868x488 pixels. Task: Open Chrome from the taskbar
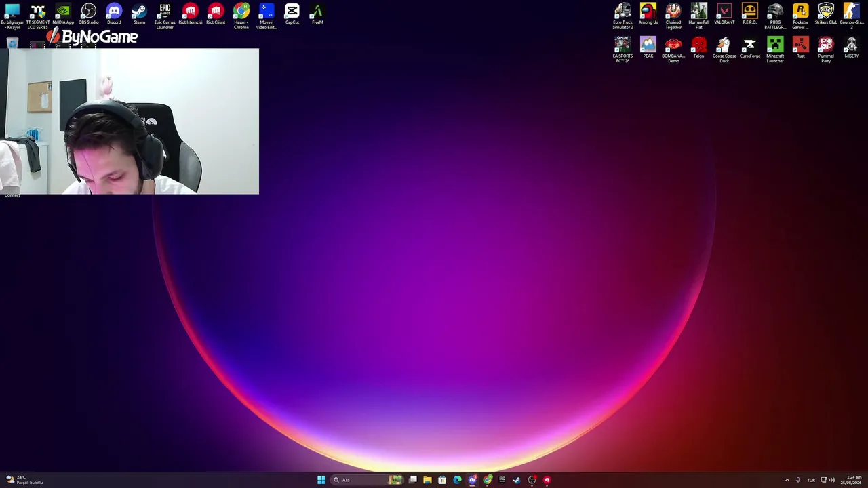tap(487, 480)
